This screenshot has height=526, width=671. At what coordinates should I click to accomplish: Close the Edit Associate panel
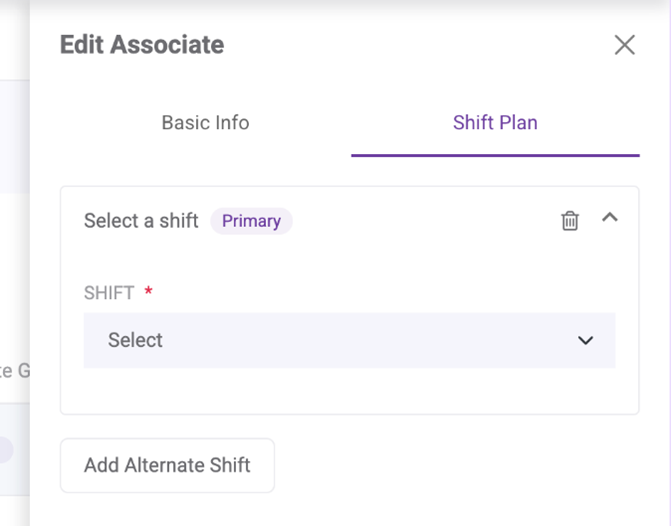tap(624, 45)
